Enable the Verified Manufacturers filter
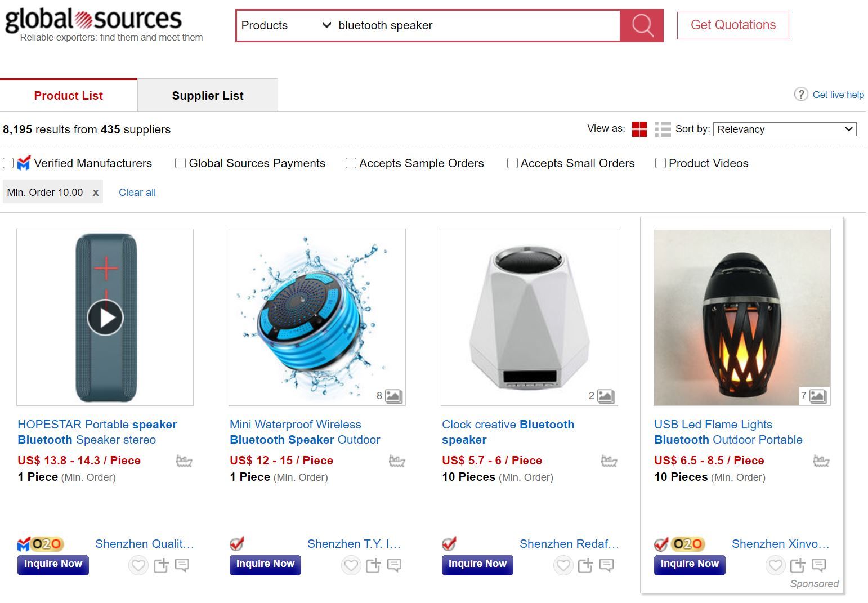868x603 pixels. pyautogui.click(x=8, y=163)
